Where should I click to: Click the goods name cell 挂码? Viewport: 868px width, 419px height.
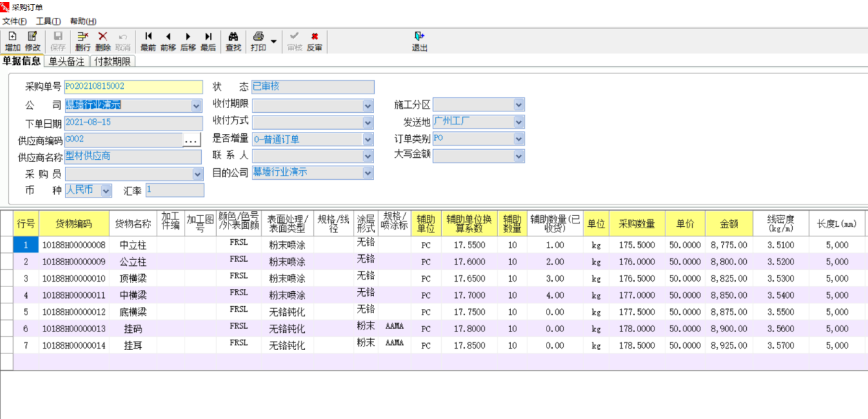click(133, 329)
